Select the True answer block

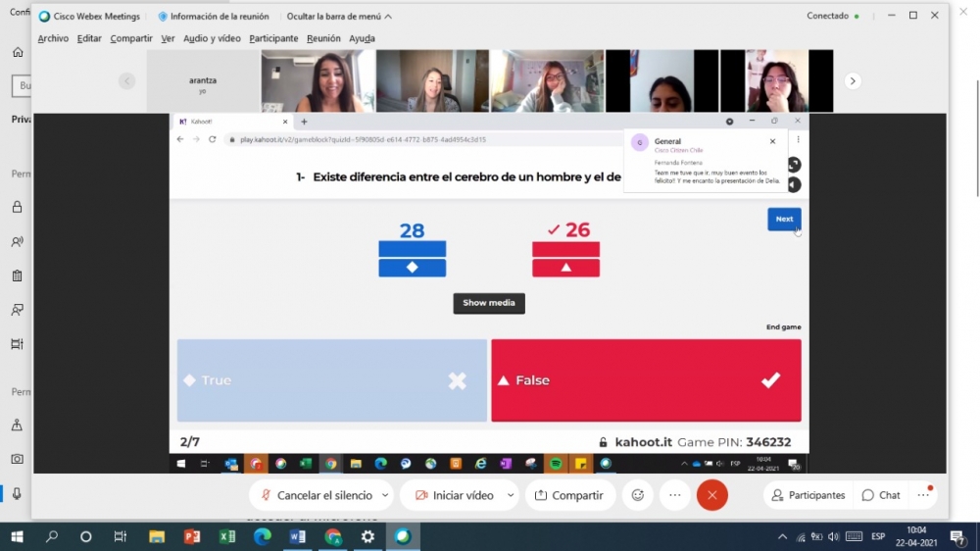tap(332, 380)
